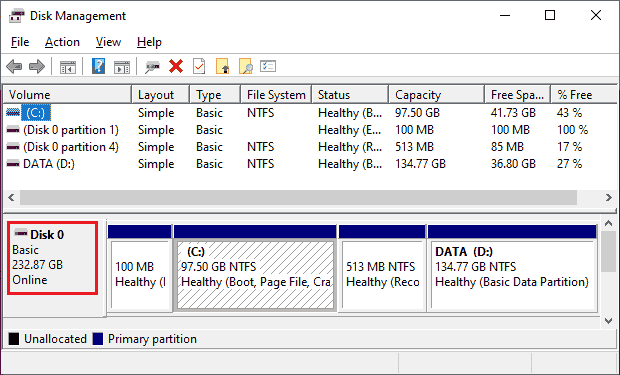This screenshot has height=375, width=620.
Task: Select the (C:) volume row
Action: click(x=310, y=113)
